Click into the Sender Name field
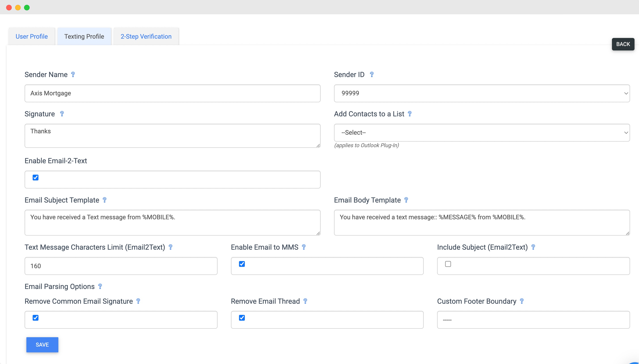The image size is (639, 364). pyautogui.click(x=172, y=93)
